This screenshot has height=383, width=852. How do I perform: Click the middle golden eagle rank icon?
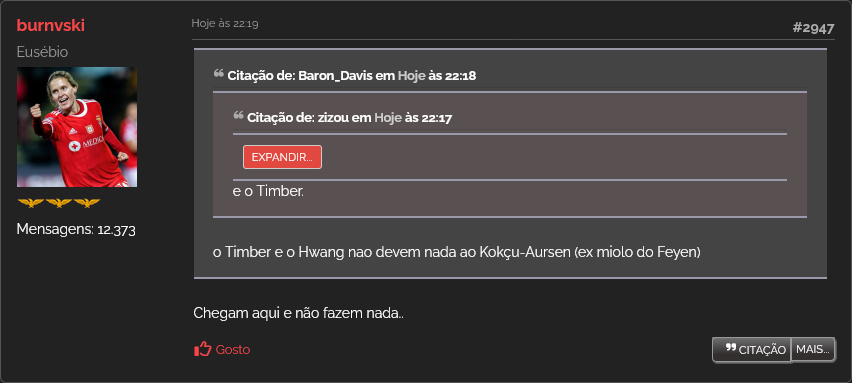click(59, 203)
